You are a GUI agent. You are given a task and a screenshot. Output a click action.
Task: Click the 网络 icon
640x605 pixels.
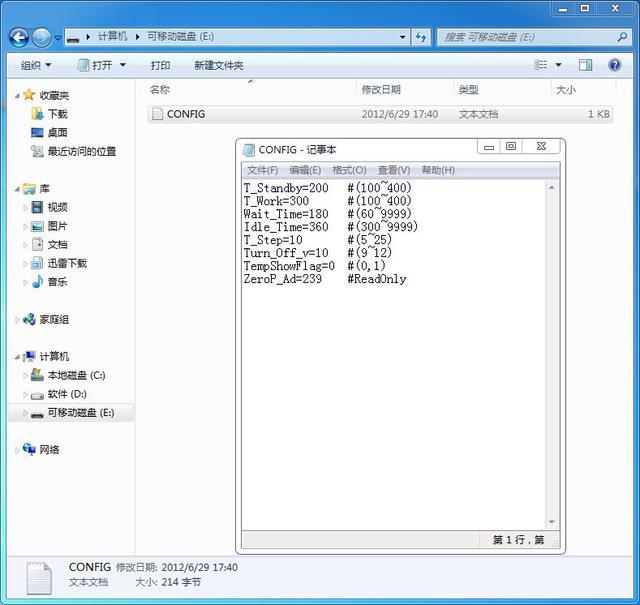point(29,449)
